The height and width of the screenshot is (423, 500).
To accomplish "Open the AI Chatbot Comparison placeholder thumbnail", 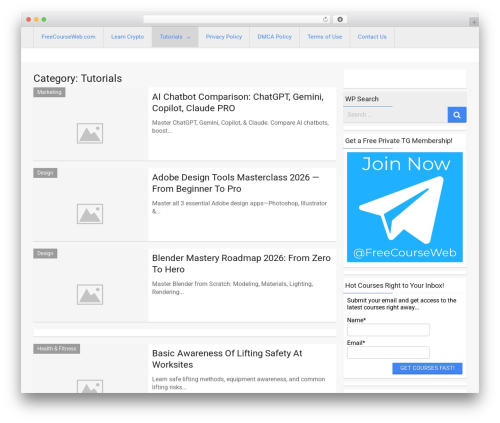I will coord(90,133).
